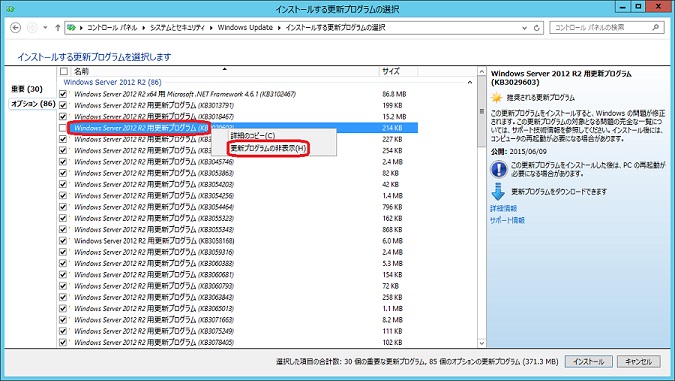Click the インストールする更新プログラムを選択します heading
675x381 pixels.
point(94,57)
